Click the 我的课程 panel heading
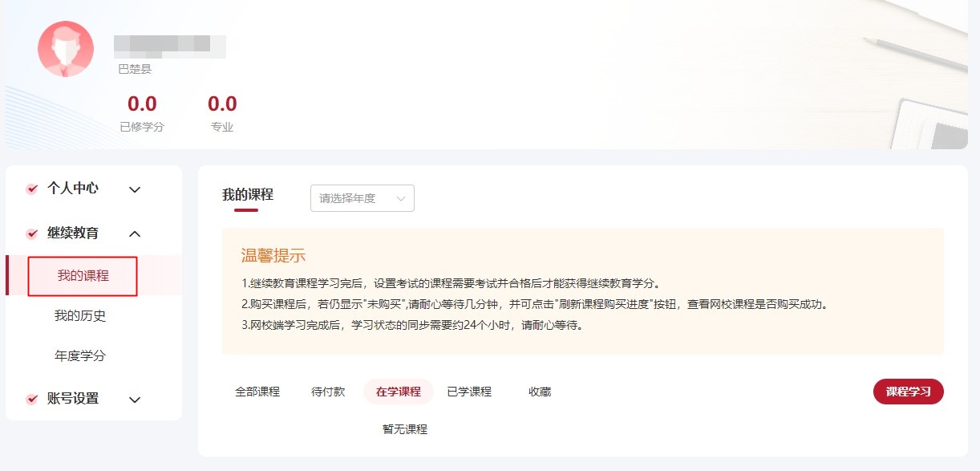 point(248,194)
